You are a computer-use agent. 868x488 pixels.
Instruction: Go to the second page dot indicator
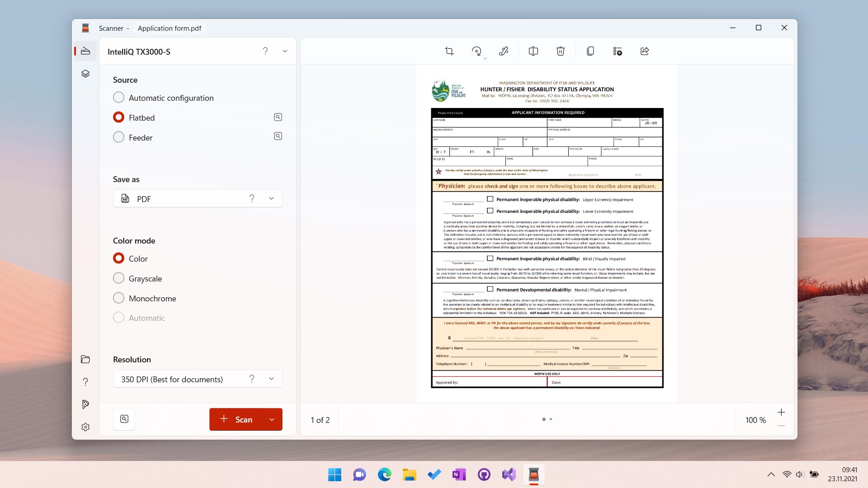[x=551, y=419]
